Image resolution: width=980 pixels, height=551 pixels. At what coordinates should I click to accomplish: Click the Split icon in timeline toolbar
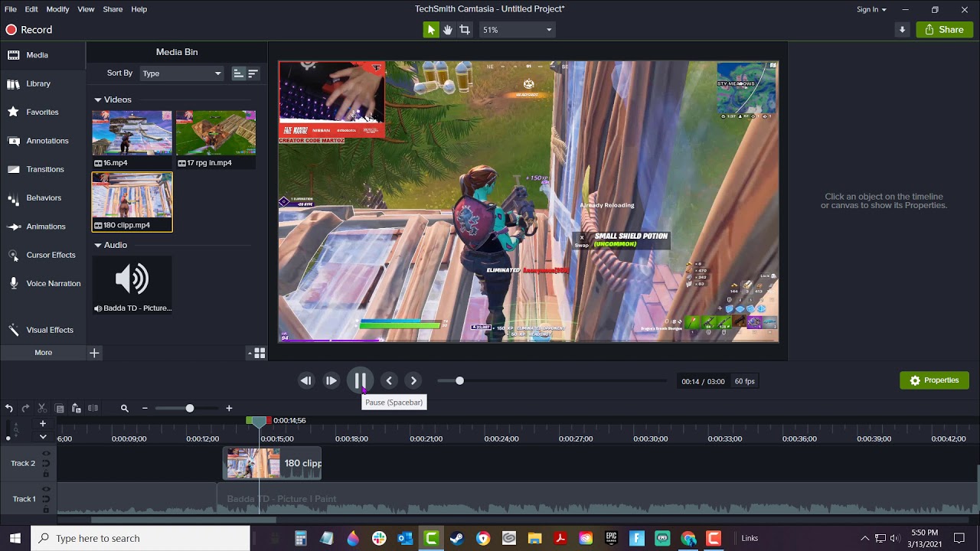coord(93,409)
